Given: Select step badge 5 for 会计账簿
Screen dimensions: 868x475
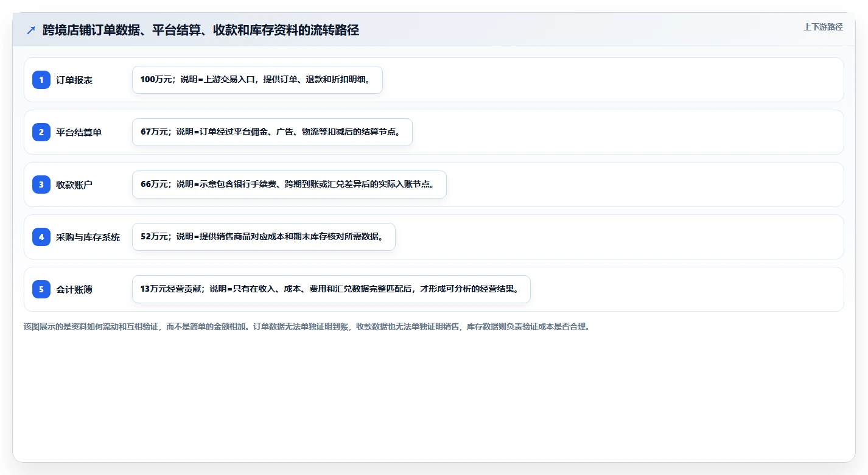Looking at the screenshot, I should point(41,289).
